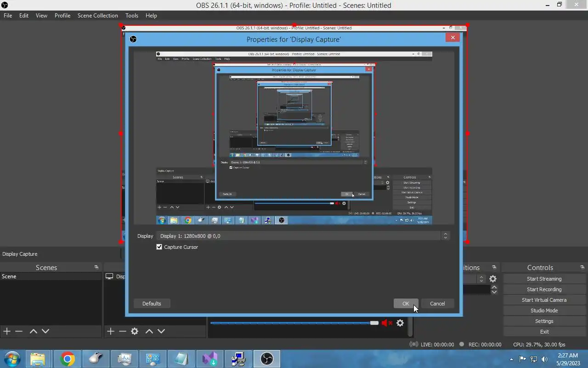Open the Tools menu
Screen dimensions: 588x368
tap(132, 15)
